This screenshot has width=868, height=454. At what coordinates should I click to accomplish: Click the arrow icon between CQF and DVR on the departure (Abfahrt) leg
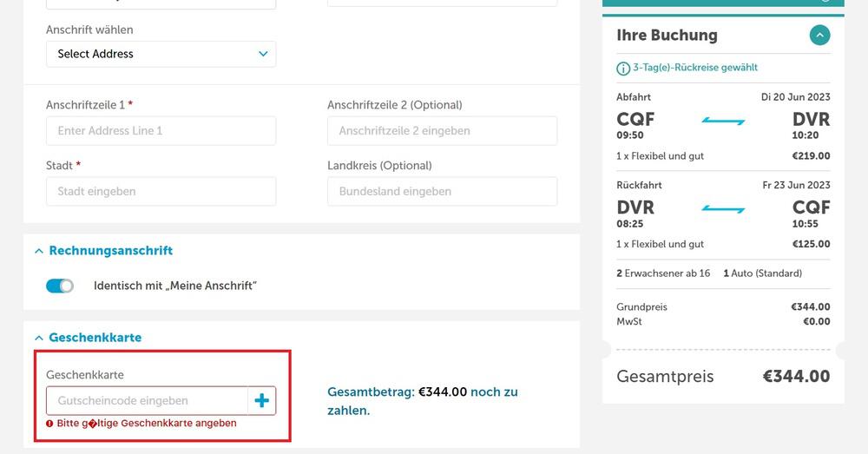coord(723,120)
